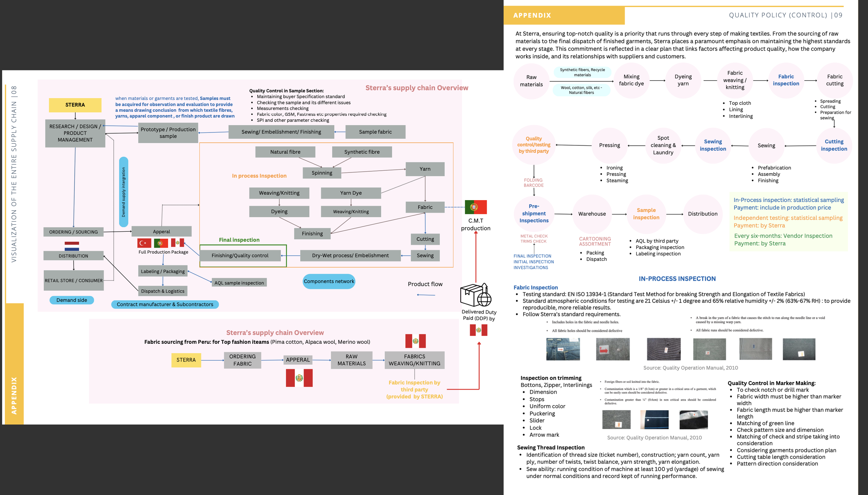Select the Finishing/Quality control box
The width and height of the screenshot is (868, 495).
240,256
